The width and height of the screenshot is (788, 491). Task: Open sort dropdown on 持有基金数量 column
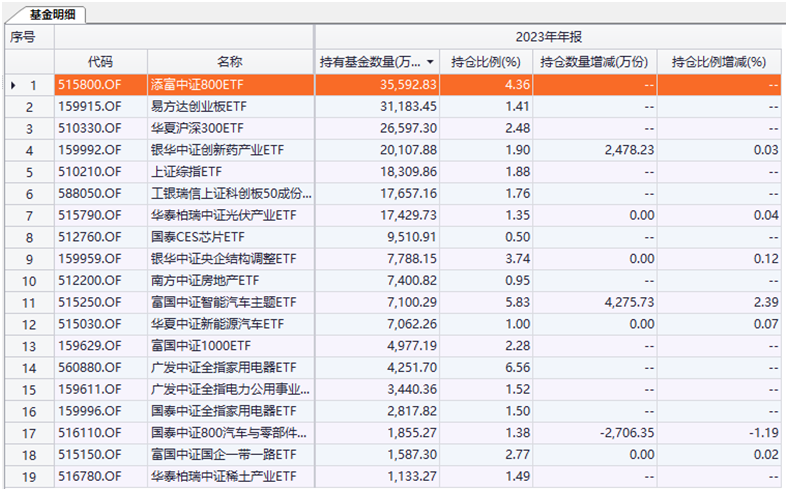(x=430, y=62)
